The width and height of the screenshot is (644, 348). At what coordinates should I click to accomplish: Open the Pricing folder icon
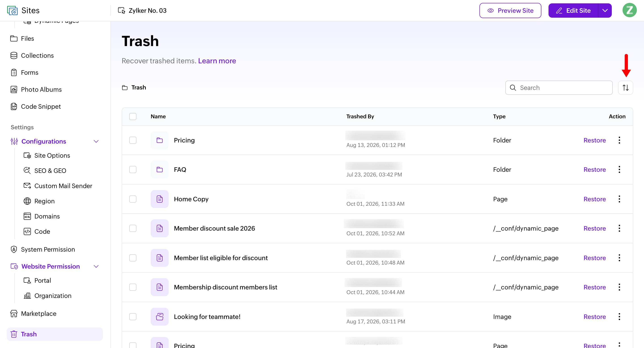(159, 140)
